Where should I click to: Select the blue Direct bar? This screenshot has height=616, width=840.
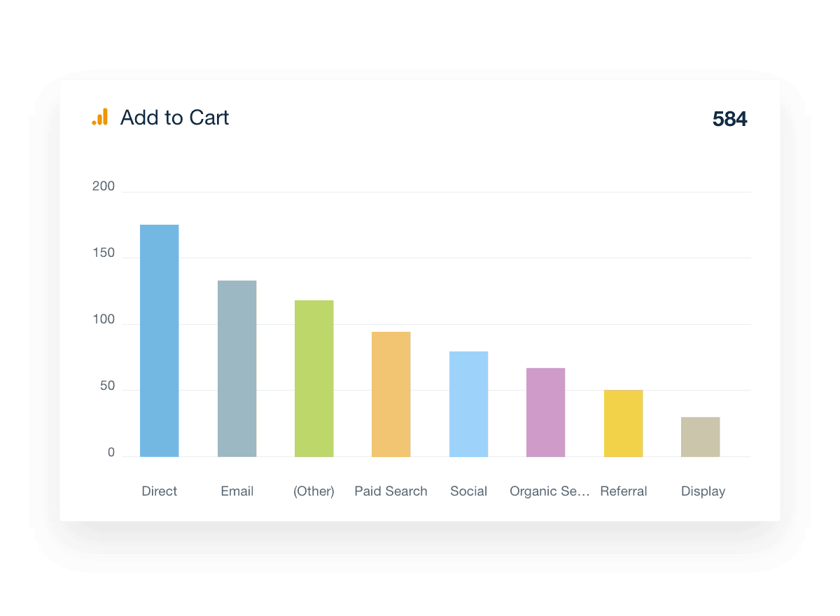click(x=160, y=341)
